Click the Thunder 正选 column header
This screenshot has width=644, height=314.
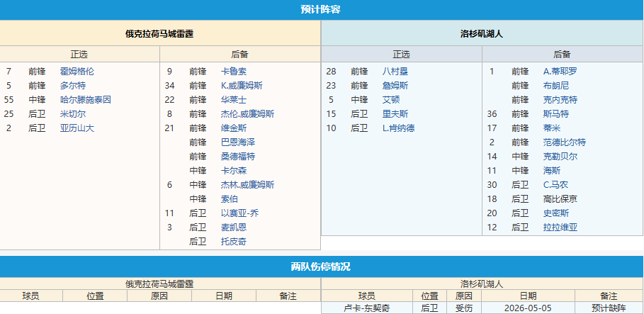pyautogui.click(x=79, y=55)
